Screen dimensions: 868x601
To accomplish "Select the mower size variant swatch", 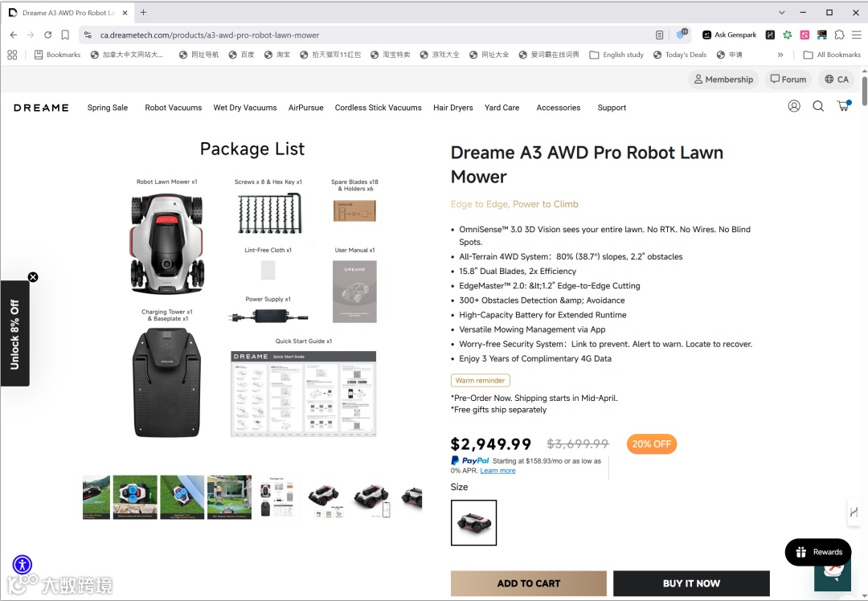I will 473,522.
